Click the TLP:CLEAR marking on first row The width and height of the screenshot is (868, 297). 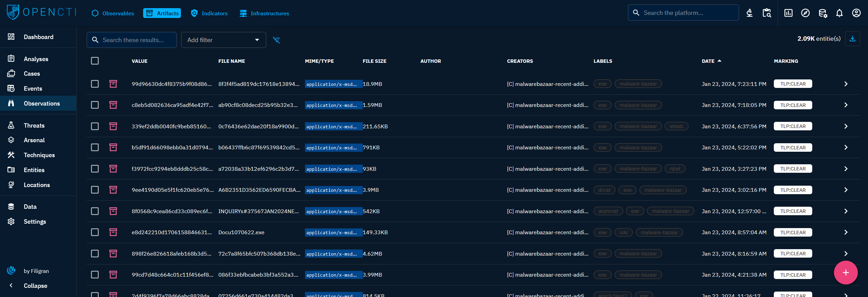click(793, 84)
